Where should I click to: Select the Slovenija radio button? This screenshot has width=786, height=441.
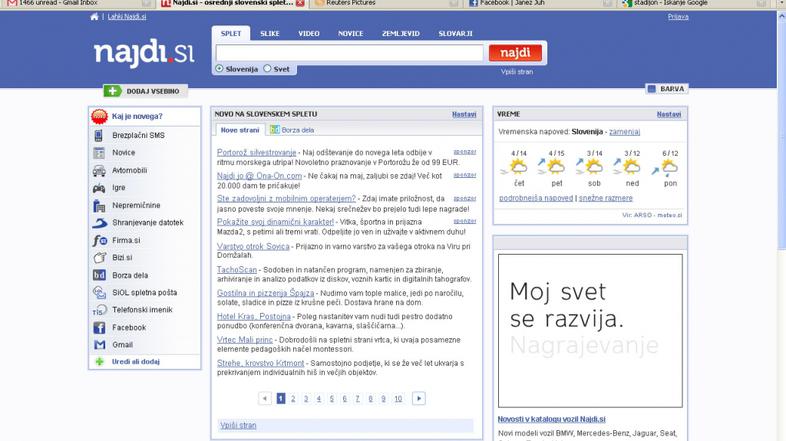click(x=220, y=69)
